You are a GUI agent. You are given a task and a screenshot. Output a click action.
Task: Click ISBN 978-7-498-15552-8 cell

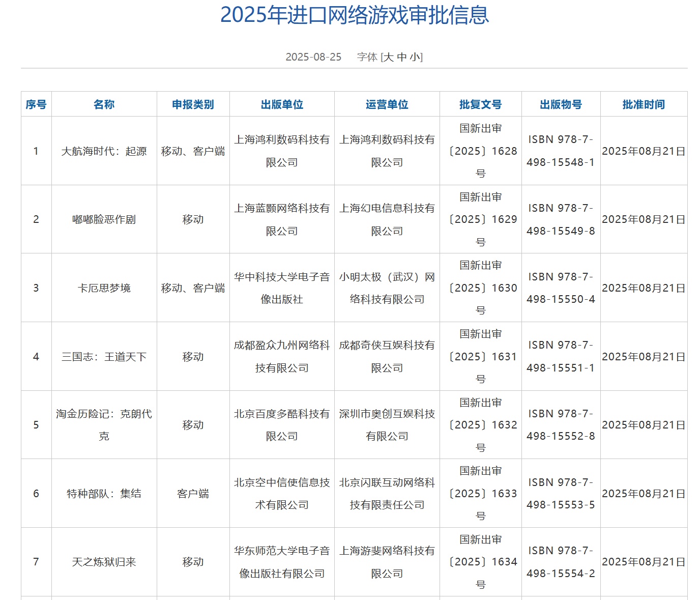(561, 425)
